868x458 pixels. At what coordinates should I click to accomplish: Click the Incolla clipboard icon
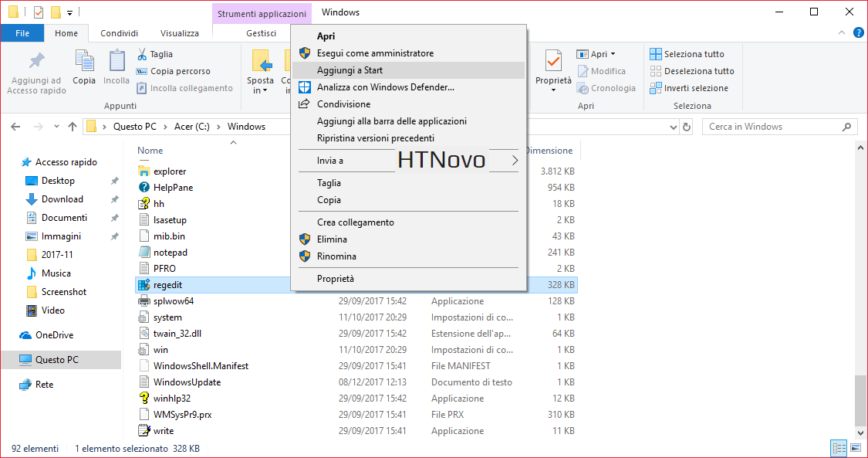click(x=117, y=61)
